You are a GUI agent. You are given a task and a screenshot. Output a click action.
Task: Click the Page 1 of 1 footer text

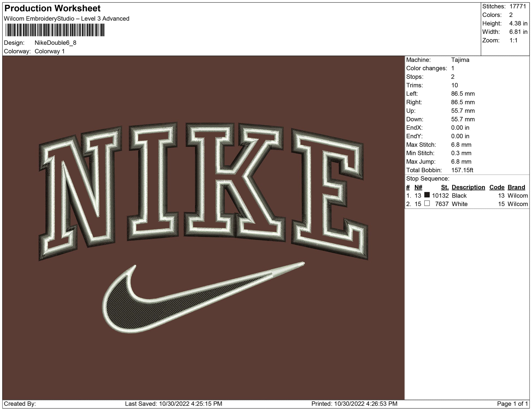512,404
